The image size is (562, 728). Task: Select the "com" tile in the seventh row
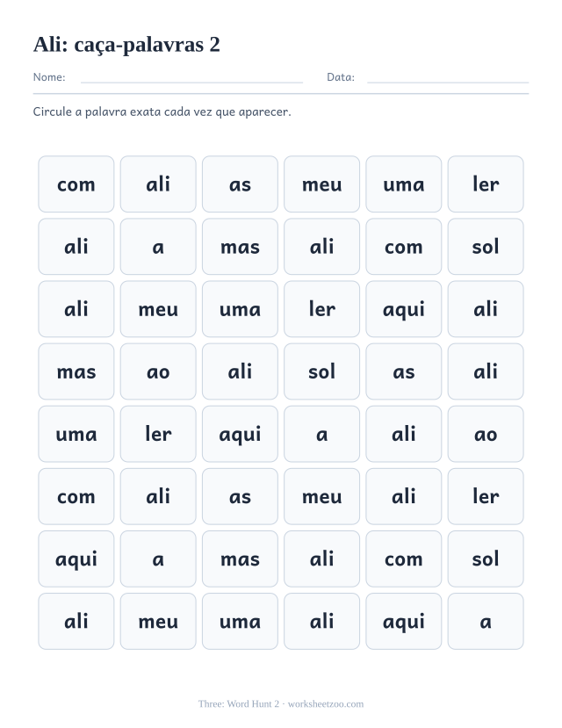pos(404,559)
